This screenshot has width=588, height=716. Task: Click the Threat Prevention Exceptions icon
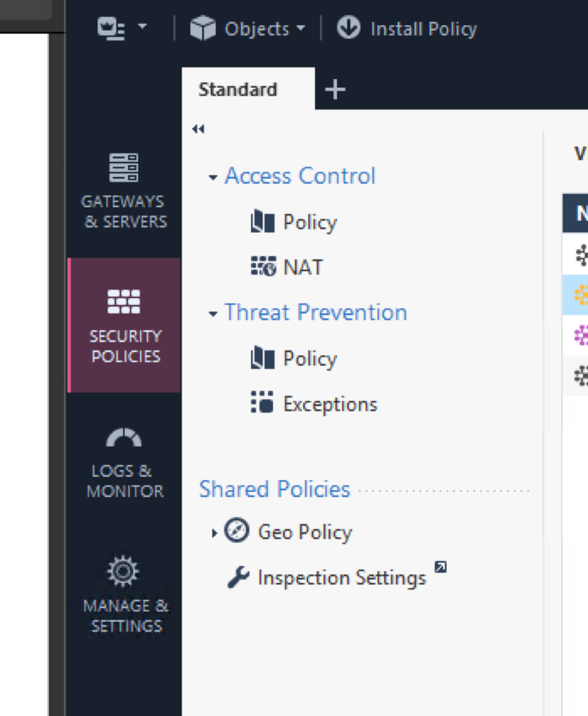(x=262, y=402)
